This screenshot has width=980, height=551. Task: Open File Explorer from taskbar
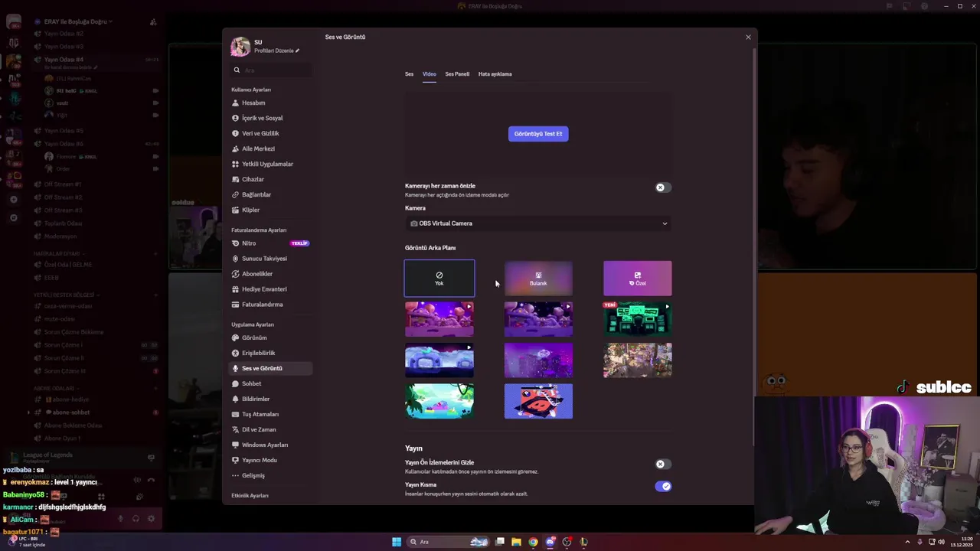coord(517,542)
